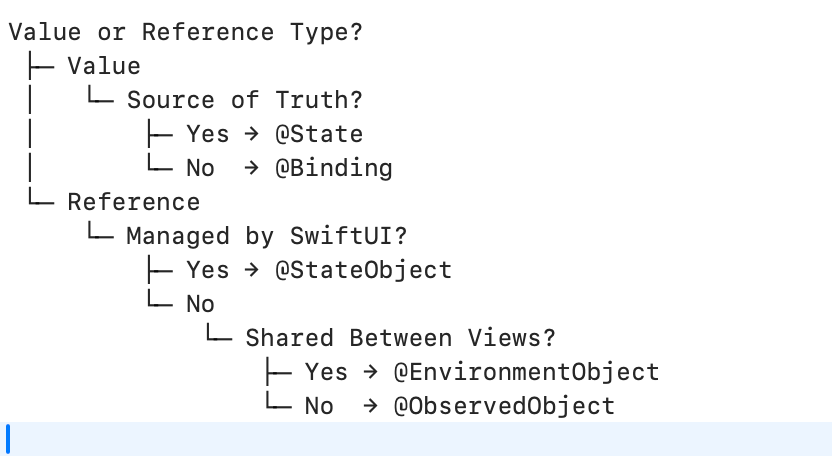Click the arrow before '@State'

click(252, 134)
